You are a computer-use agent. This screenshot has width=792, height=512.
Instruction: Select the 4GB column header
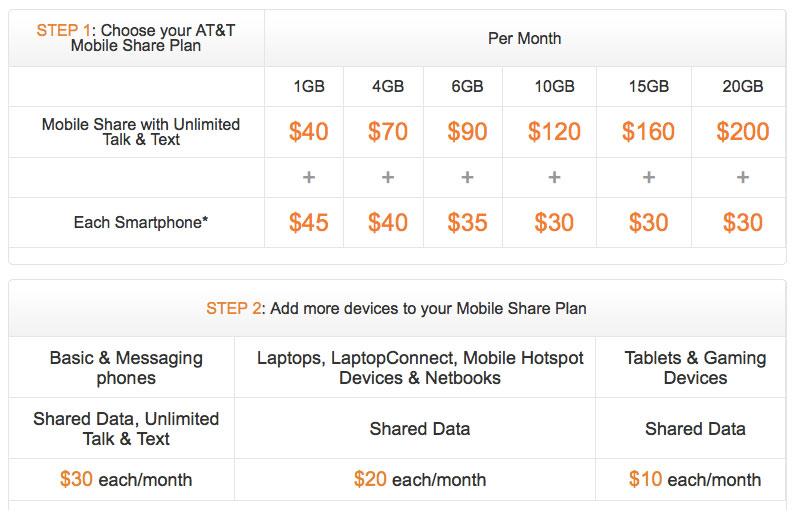[x=388, y=86]
